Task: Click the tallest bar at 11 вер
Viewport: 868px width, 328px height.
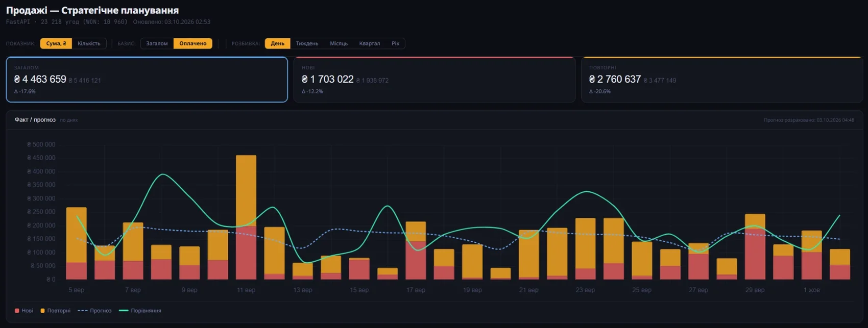Action: [246, 217]
